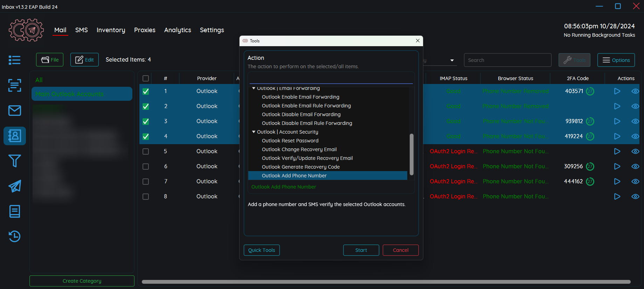Click 2FA timer icon next to 939812
Viewport: 644px width, 289px height.
590,121
